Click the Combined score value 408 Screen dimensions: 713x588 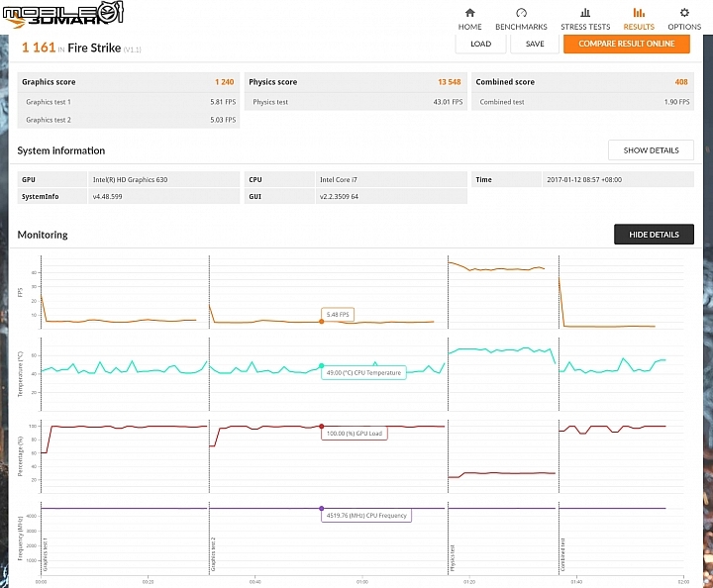[681, 82]
